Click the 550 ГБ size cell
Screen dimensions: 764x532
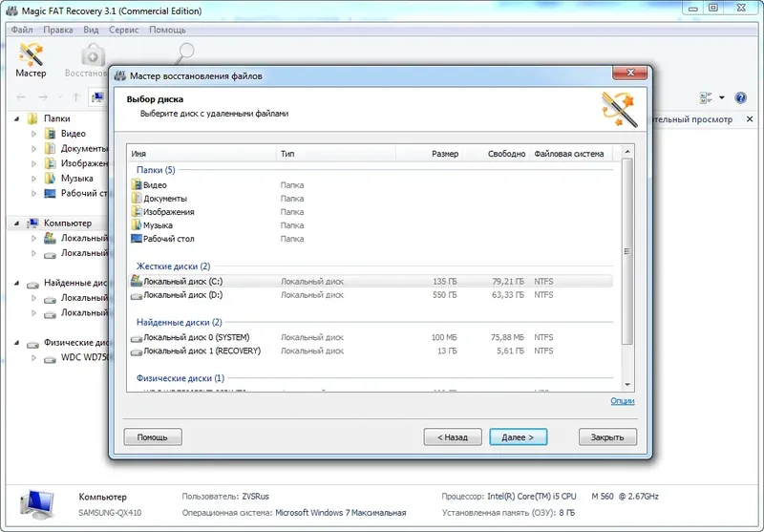coord(445,295)
